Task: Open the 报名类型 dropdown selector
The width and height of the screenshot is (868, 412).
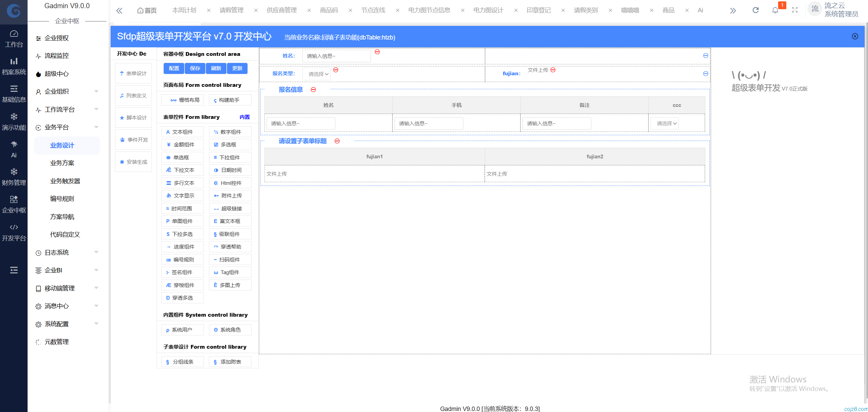Action: tap(317, 74)
